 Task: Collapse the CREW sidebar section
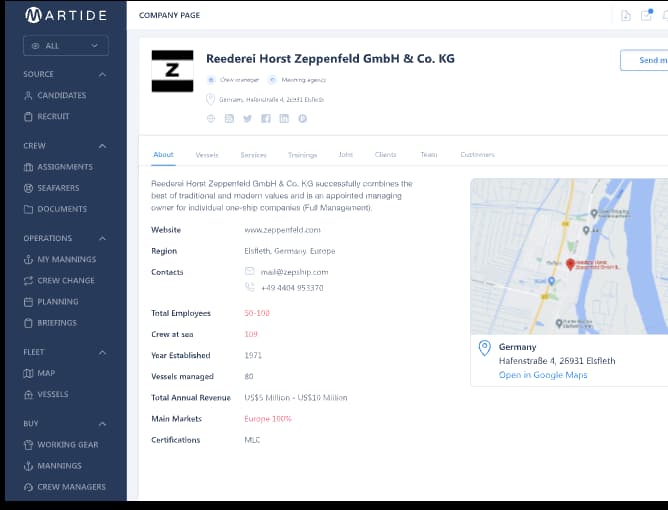click(102, 146)
